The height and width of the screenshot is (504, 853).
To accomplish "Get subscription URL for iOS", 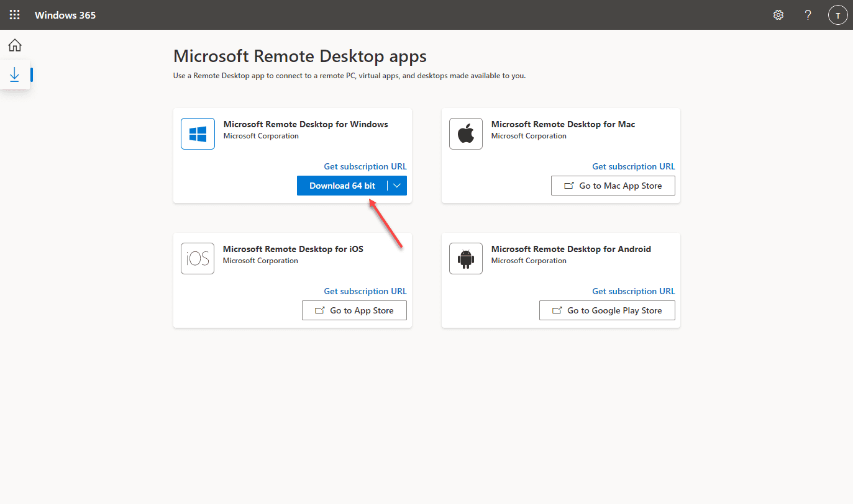I will coord(365,291).
